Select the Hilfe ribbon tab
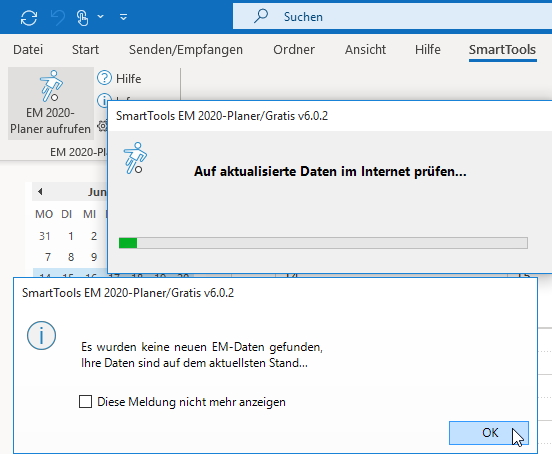The image size is (552, 454). [x=427, y=50]
